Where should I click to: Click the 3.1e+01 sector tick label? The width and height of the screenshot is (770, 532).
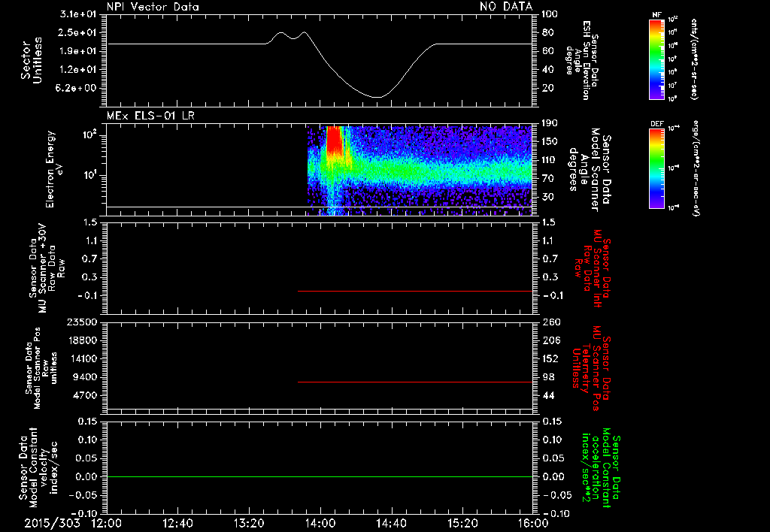coord(78,14)
